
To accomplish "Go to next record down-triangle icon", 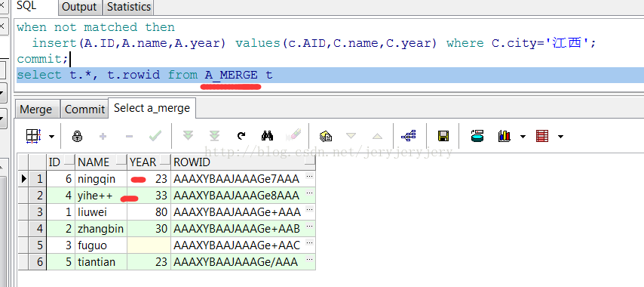I will (x=351, y=136).
